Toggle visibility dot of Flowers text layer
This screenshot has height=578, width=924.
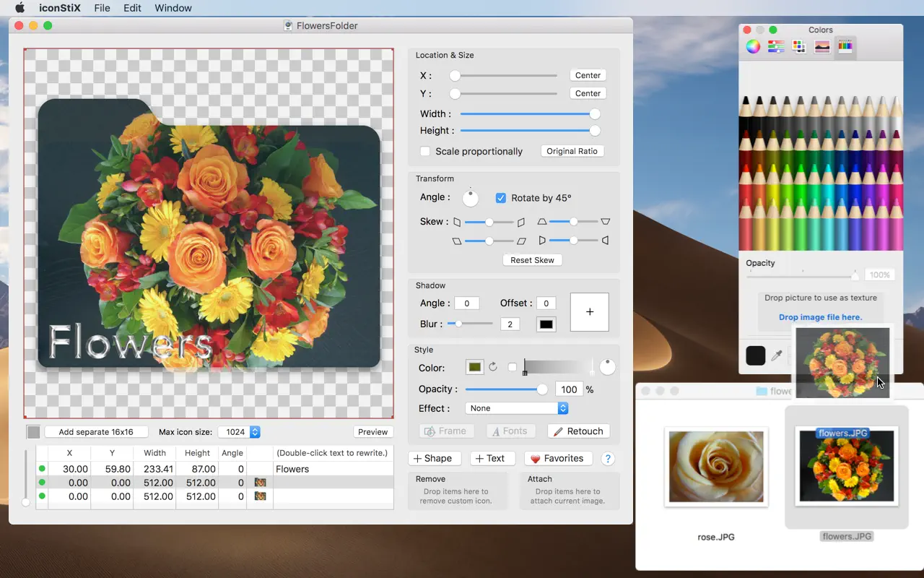pos(42,469)
